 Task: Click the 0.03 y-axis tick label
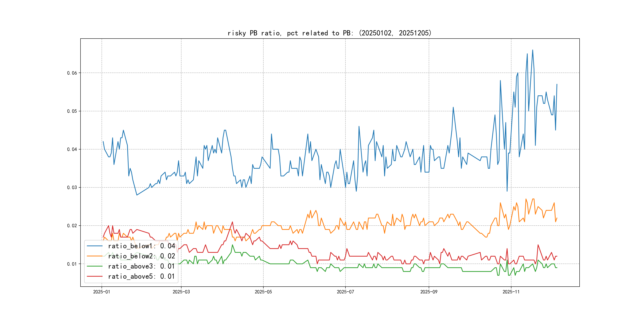(x=72, y=187)
